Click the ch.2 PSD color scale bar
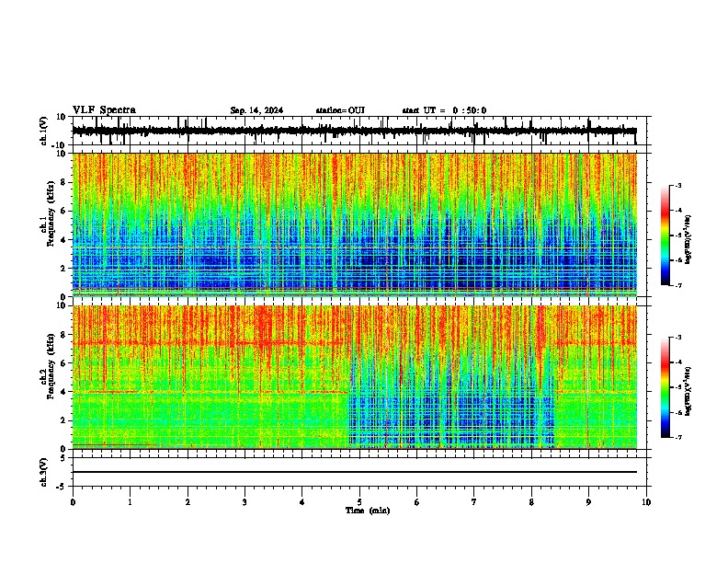The height and width of the screenshot is (563, 728). 665,387
